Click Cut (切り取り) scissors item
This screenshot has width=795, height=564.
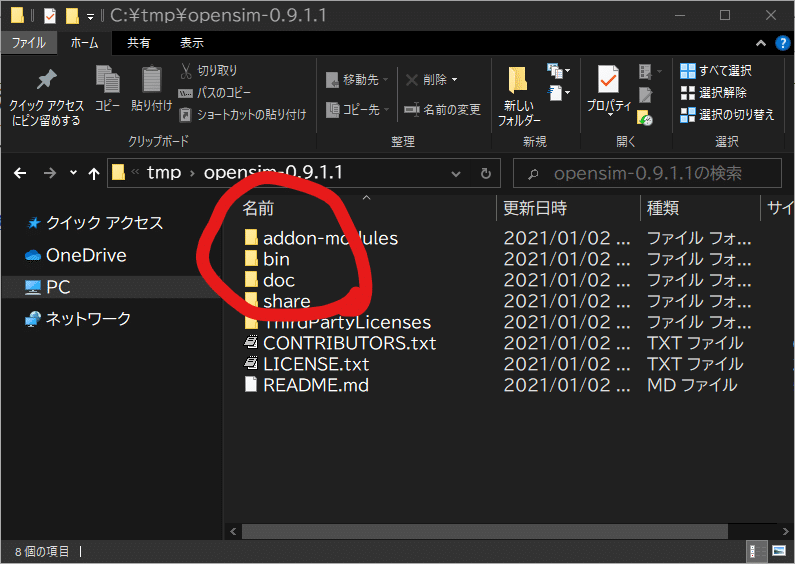coord(208,70)
